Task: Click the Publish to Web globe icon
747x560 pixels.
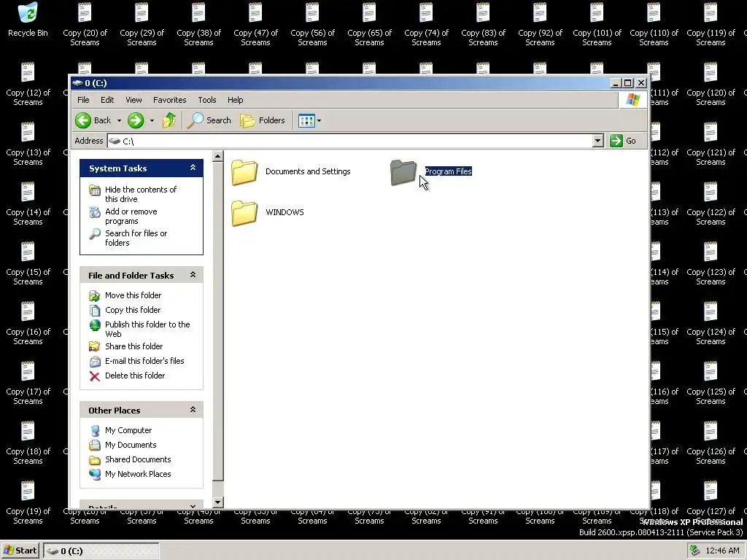Action: (95, 325)
